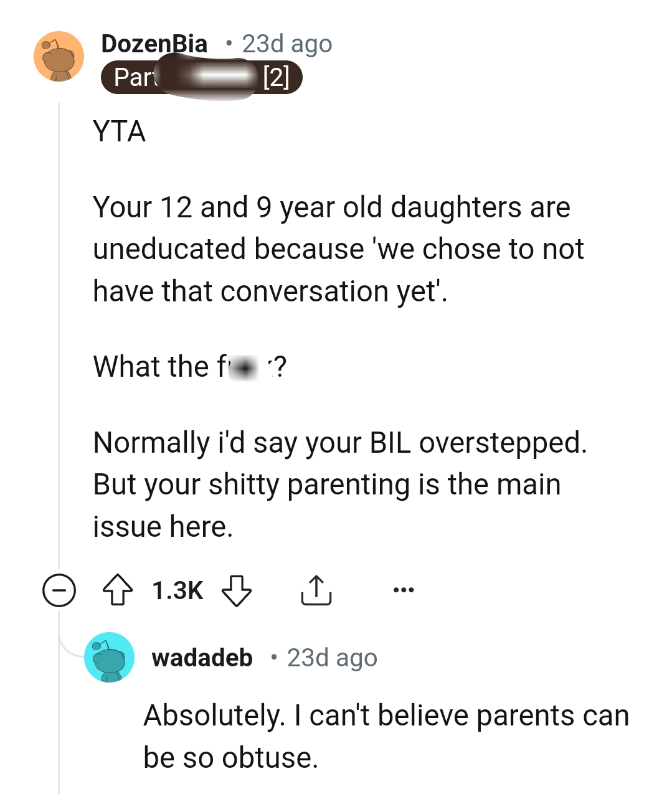The image size is (672, 794).
Task: Open wadadeb's profile
Action: tap(202, 658)
